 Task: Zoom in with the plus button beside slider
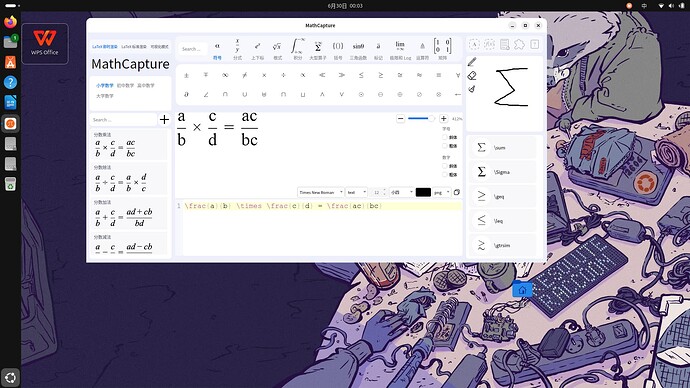coord(444,119)
